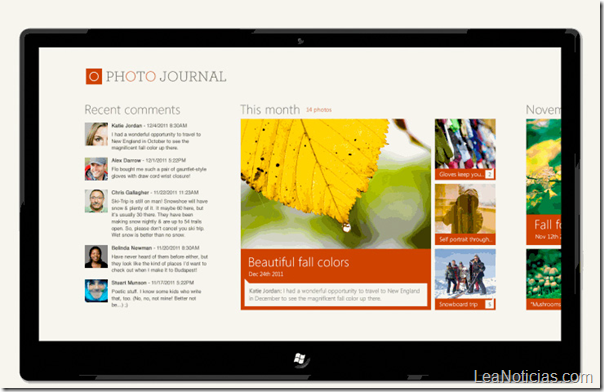The width and height of the screenshot is (604, 392).
Task: Click the 'Beautiful fall colors' title
Action: click(299, 262)
